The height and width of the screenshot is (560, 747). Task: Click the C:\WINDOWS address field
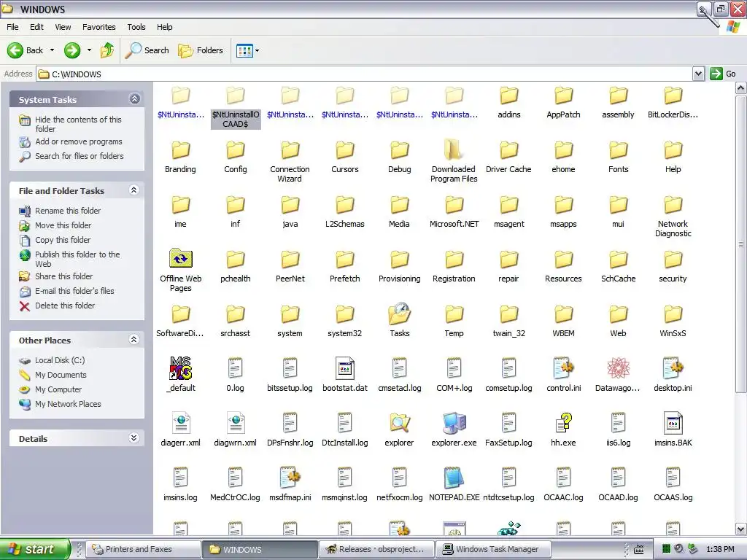point(365,74)
